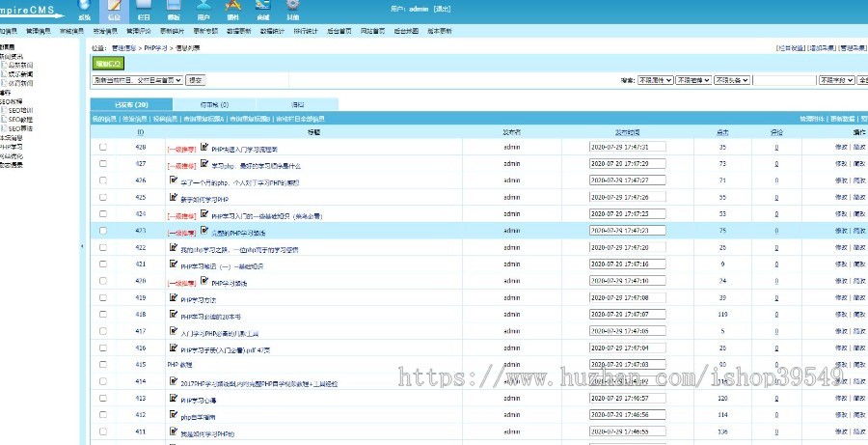Switch to the 归档 tab
The height and width of the screenshot is (445, 868).
pos(297,104)
